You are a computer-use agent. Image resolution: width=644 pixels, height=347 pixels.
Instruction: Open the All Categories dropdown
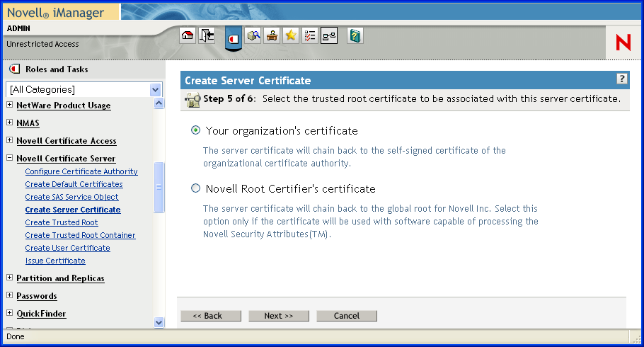(x=156, y=90)
